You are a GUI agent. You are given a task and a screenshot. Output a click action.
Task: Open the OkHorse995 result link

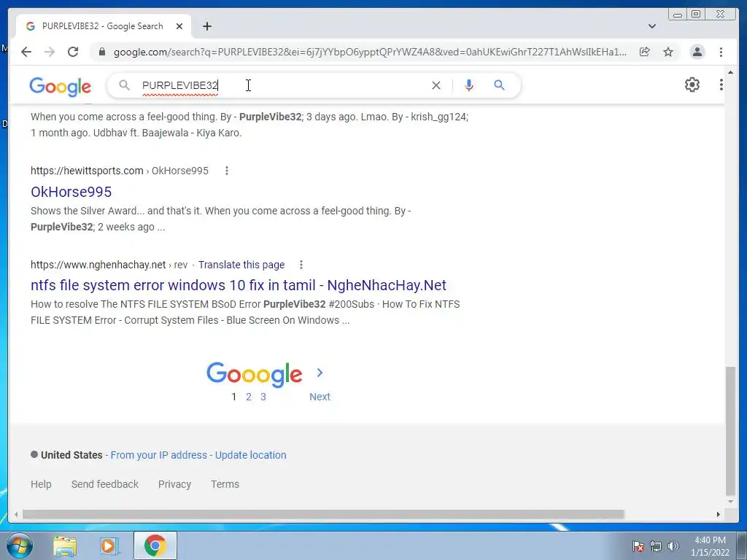click(71, 192)
